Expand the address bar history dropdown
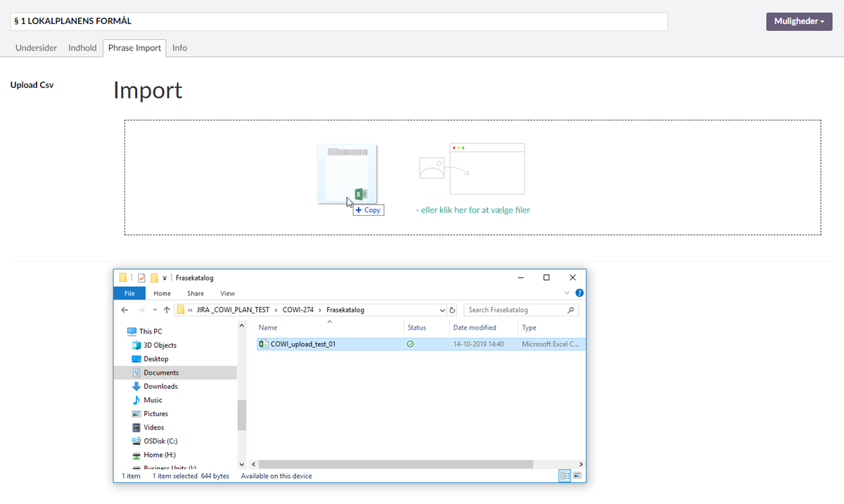This screenshot has height=504, width=844. coord(442,310)
